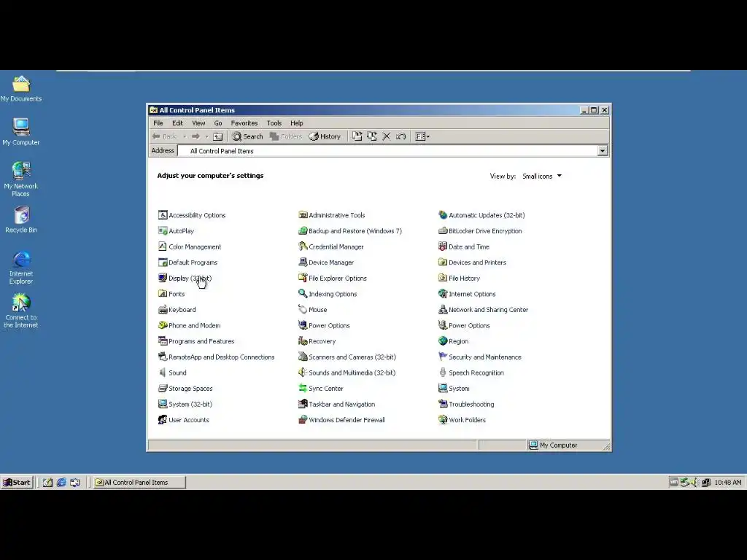Image resolution: width=747 pixels, height=560 pixels.
Task: Click the taskbar clock showing 10:48 AM
Action: click(x=727, y=483)
